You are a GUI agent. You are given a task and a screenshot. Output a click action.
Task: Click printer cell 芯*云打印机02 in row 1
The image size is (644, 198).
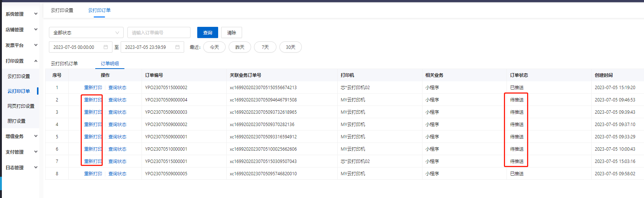(x=355, y=87)
